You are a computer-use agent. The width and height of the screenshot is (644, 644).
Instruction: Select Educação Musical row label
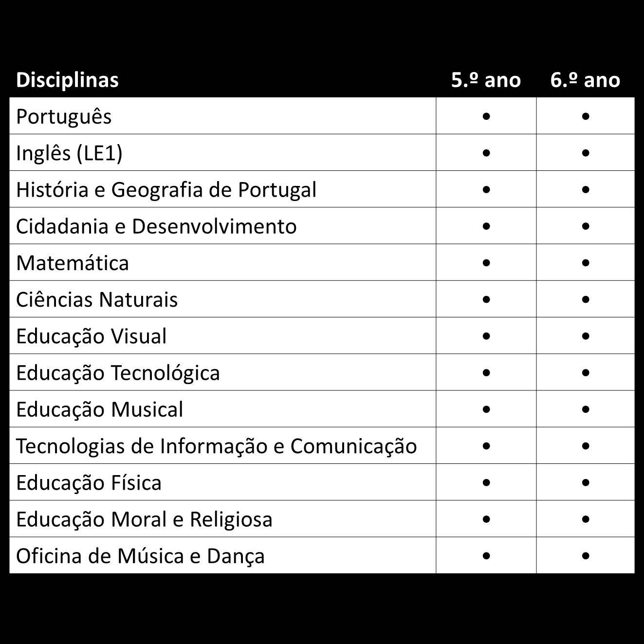click(x=99, y=409)
